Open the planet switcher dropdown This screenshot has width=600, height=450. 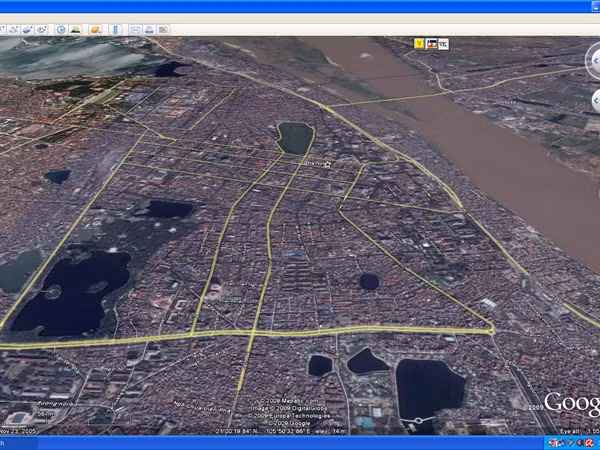[95, 29]
